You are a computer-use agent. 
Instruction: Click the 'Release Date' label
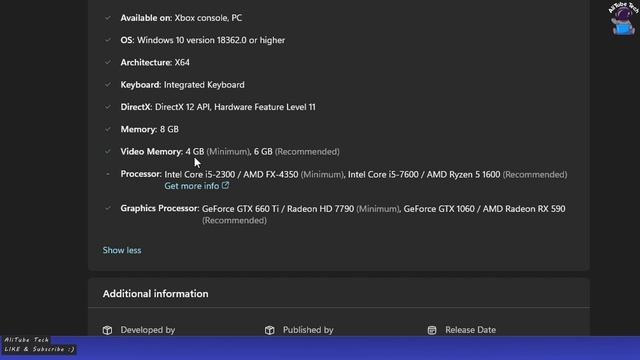click(471, 330)
